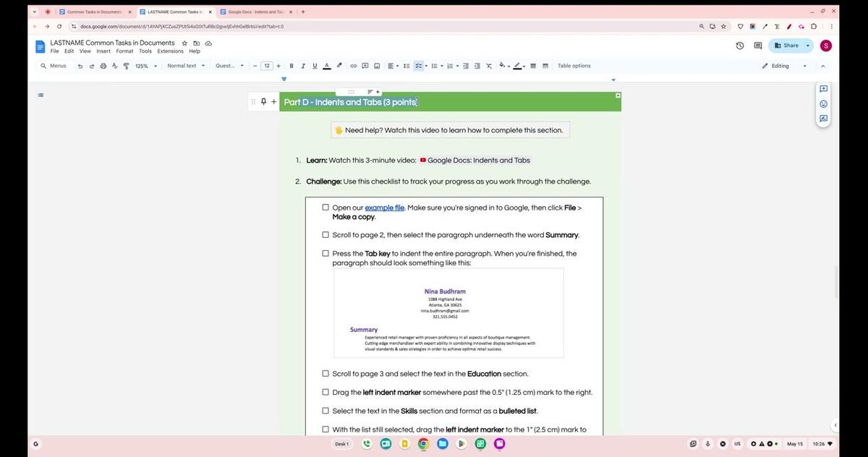Open the Format menu
Screen dimensions: 868x457
click(124, 51)
